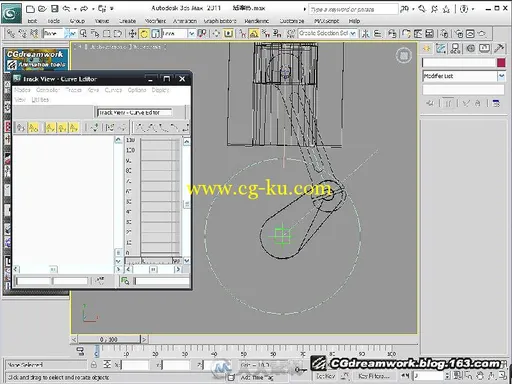
Task: Open the Hierarchy command panel tab
Action: coord(455,49)
